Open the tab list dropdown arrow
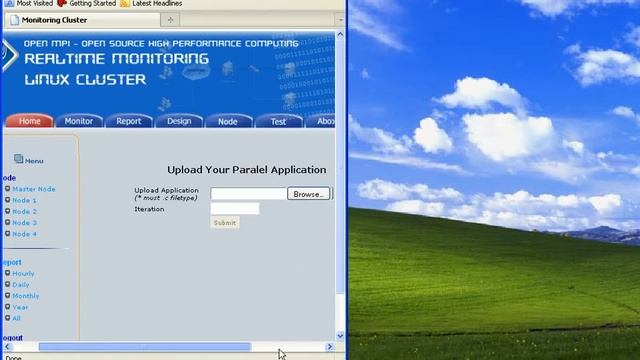The image size is (640, 360). 340,20
